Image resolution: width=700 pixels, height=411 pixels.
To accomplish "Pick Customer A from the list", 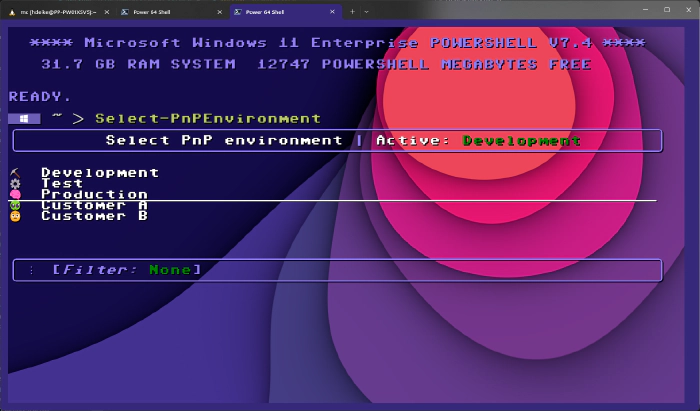I will pos(94,205).
